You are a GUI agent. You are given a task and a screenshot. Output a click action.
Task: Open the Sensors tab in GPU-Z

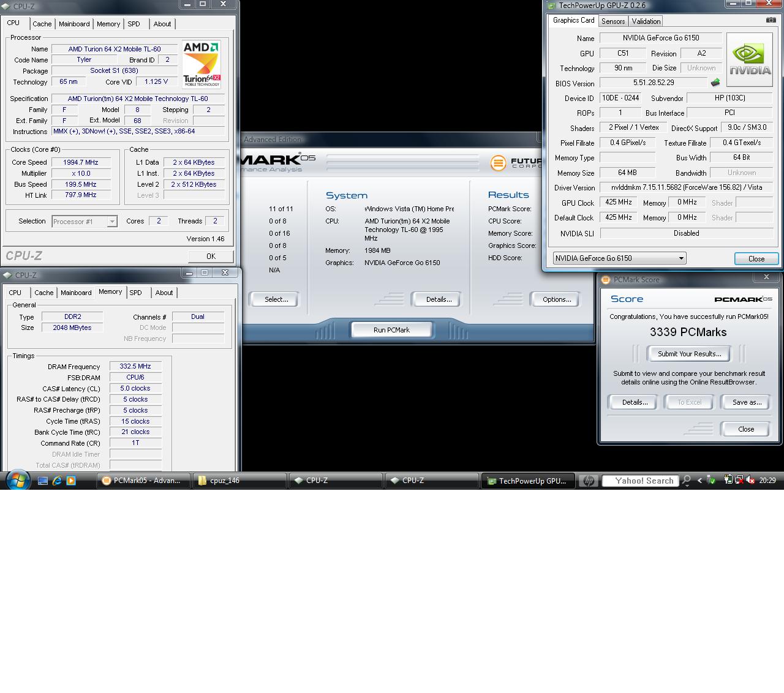613,21
